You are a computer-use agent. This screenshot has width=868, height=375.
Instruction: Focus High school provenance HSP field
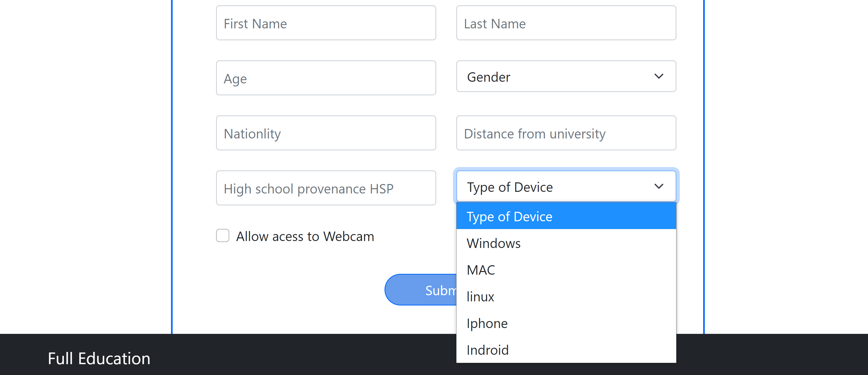coord(326,188)
